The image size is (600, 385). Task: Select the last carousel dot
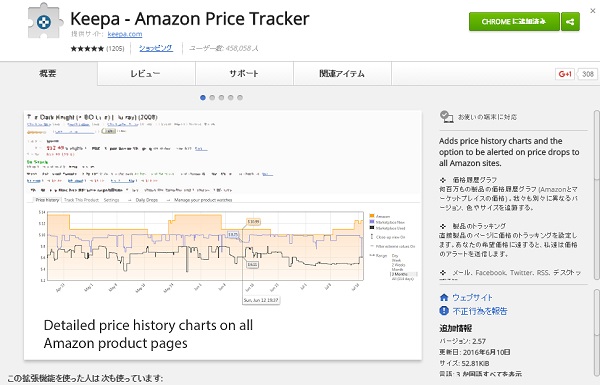tap(240, 98)
